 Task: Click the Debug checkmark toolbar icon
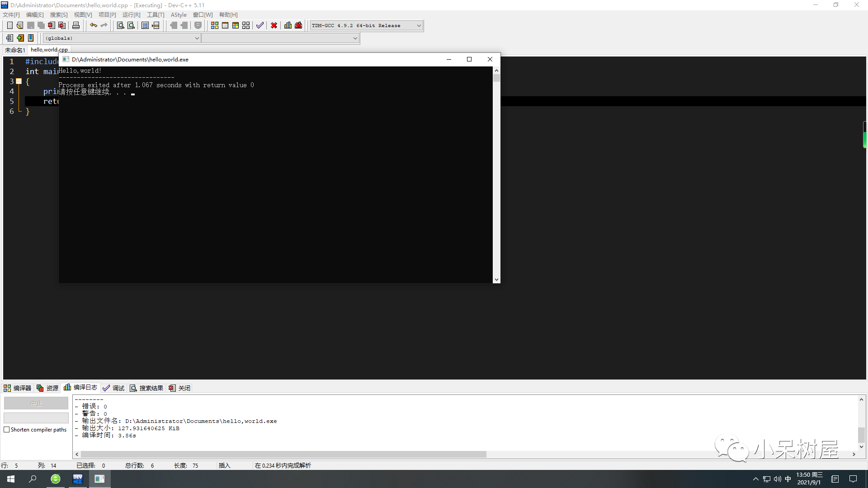tap(259, 25)
